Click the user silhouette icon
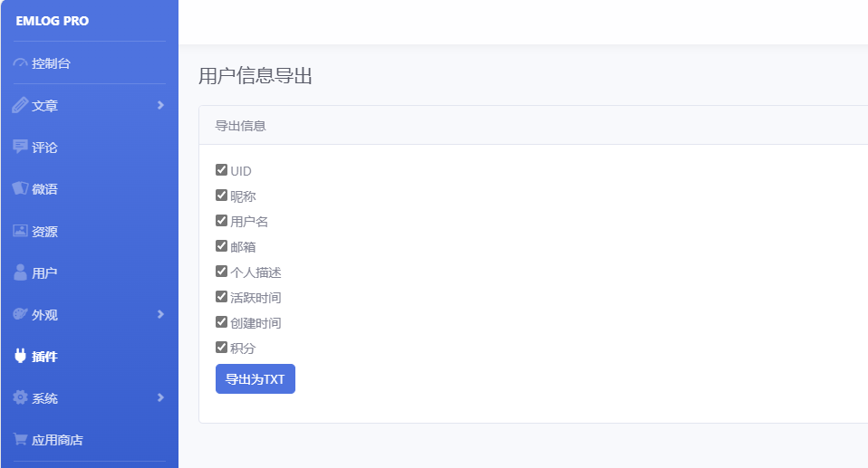This screenshot has width=868, height=468. 20,272
